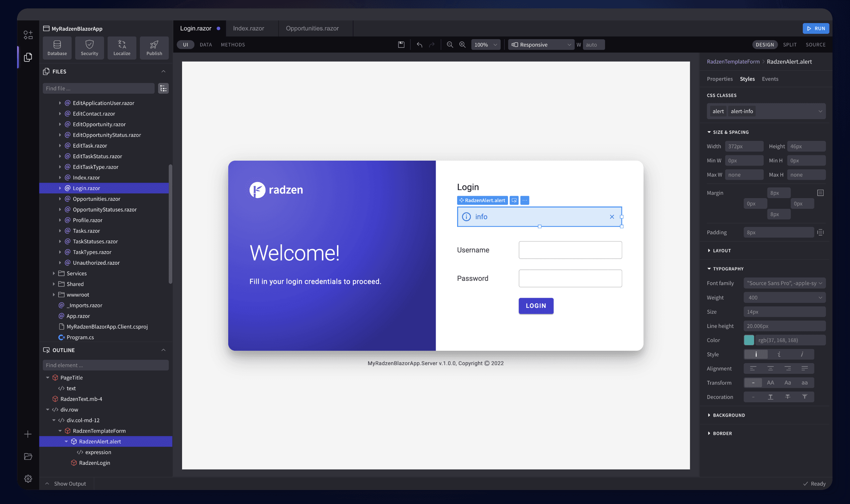
Task: Expand the LAYOUT section
Action: [721, 251]
